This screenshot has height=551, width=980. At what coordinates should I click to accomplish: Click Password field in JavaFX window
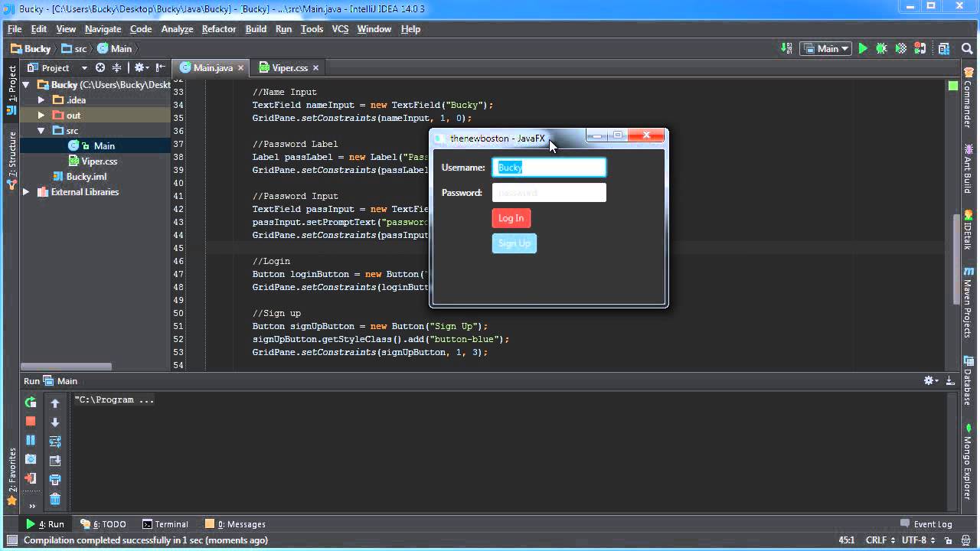tap(549, 193)
